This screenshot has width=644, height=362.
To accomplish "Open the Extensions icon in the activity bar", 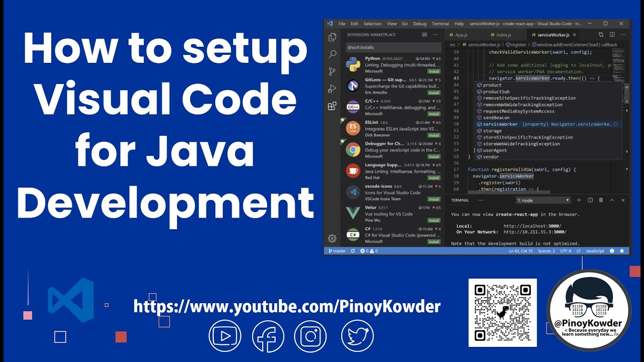I will coord(332,106).
